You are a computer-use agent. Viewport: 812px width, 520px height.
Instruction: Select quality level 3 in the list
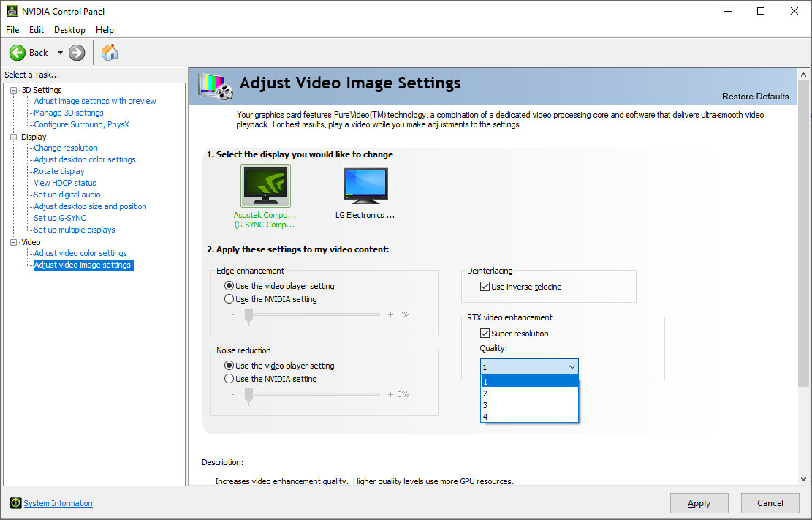pyautogui.click(x=529, y=405)
